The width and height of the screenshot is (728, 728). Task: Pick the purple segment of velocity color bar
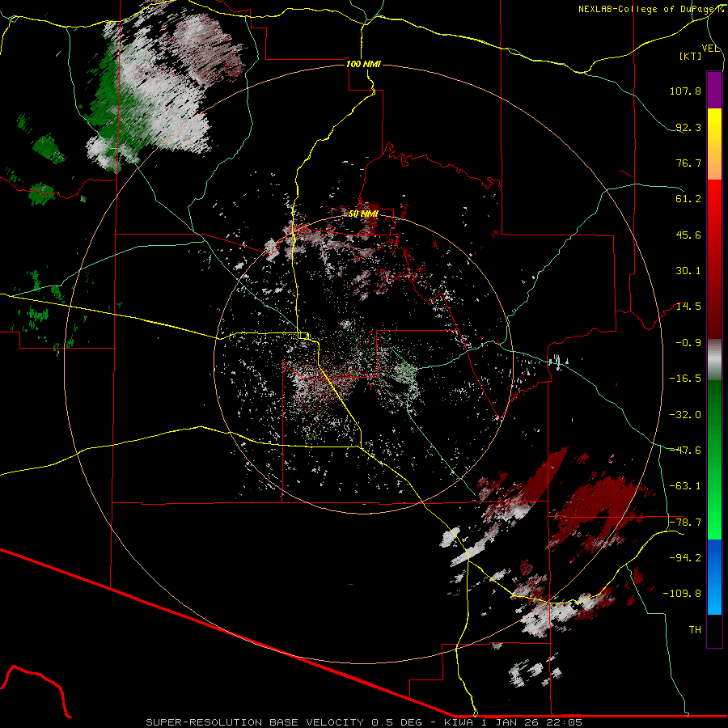pyautogui.click(x=714, y=90)
